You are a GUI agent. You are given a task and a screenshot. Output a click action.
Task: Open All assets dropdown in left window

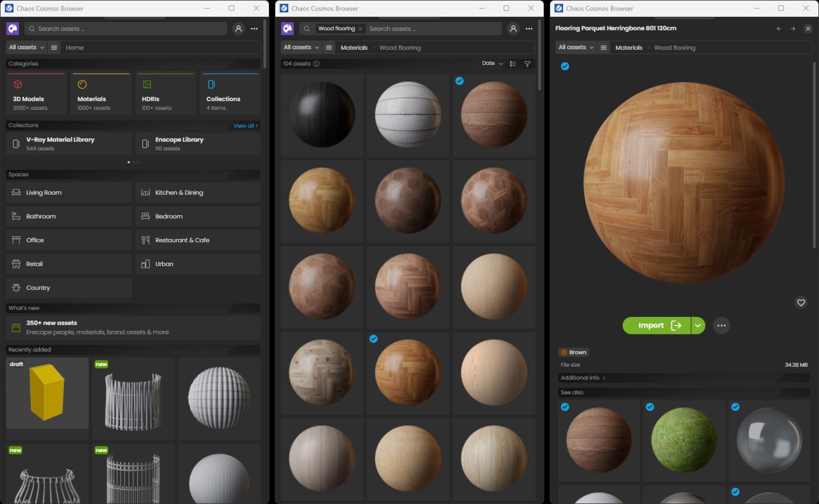(26, 47)
